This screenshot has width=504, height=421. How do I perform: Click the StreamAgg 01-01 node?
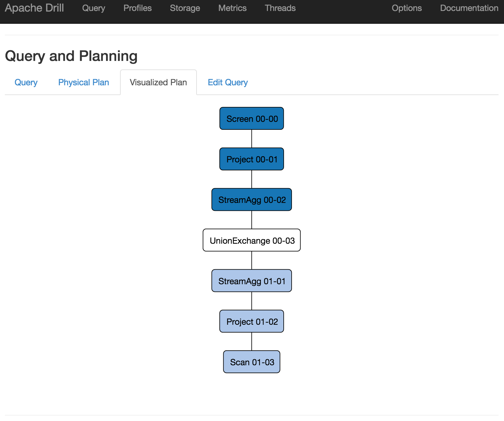(252, 281)
